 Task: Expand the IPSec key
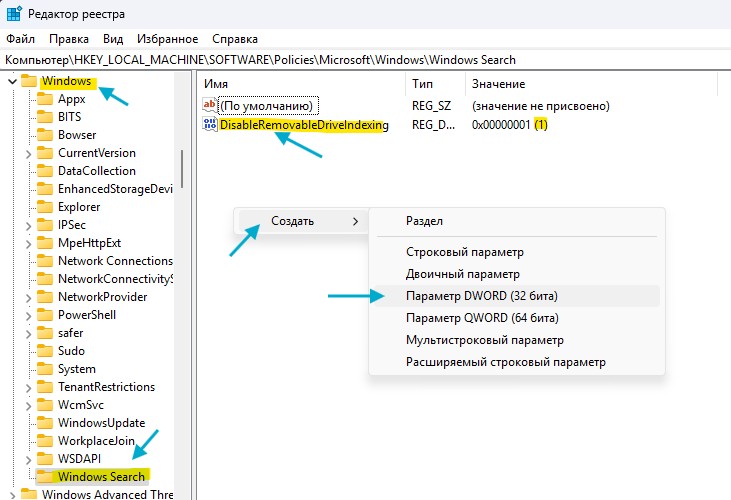pos(28,226)
